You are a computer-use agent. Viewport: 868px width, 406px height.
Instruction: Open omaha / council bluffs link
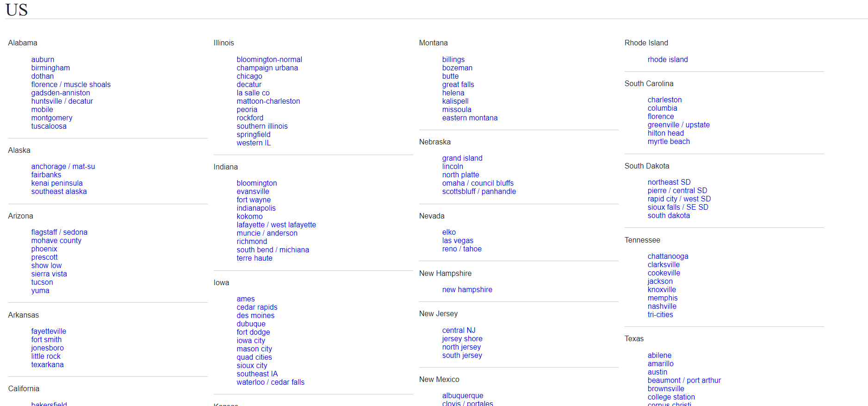[x=477, y=183]
